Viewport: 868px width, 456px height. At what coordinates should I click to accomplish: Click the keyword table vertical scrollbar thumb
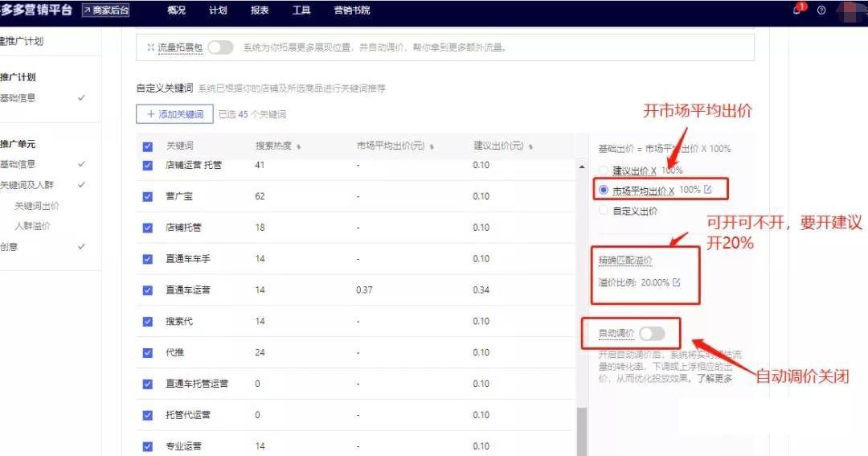click(581, 432)
